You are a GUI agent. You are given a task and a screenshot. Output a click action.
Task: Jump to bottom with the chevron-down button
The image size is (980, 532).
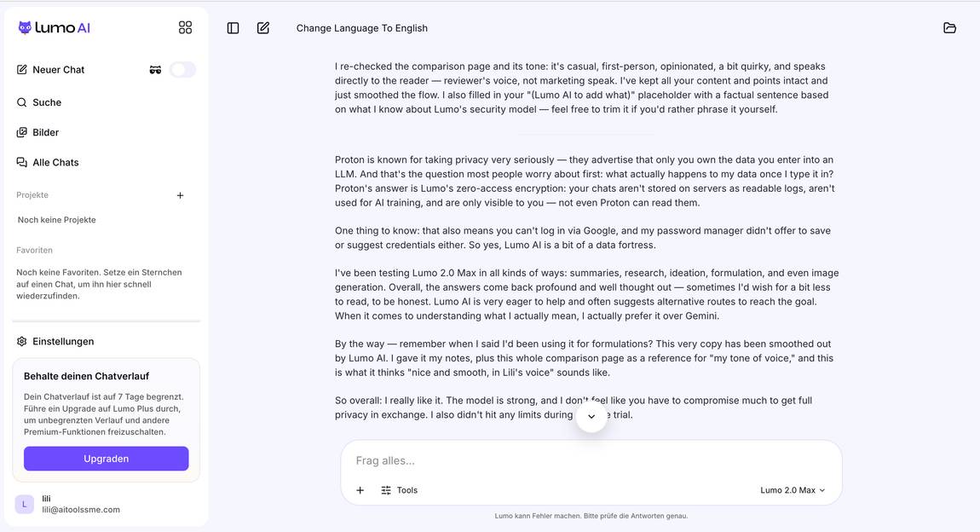591,416
